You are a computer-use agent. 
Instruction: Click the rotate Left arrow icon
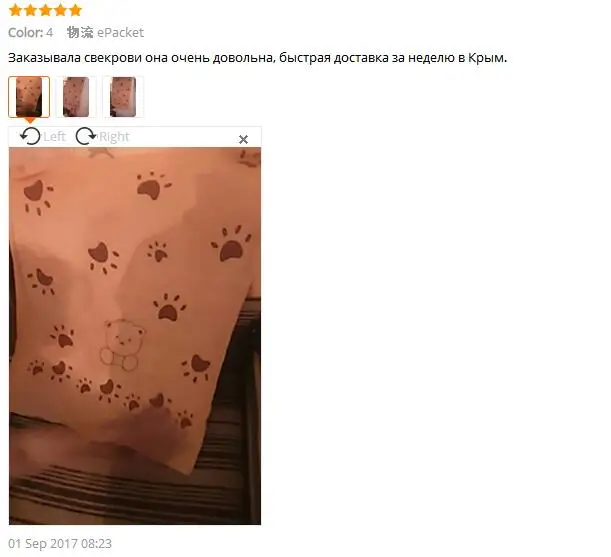(x=30, y=136)
